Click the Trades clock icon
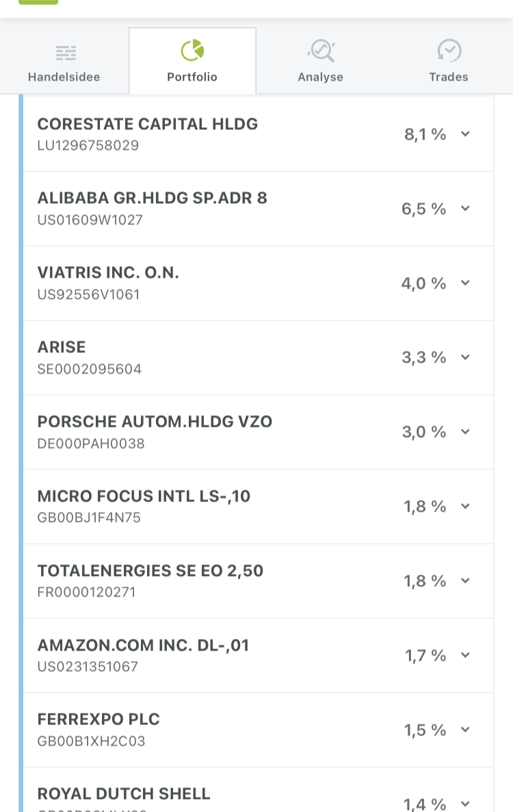Image resolution: width=513 pixels, height=812 pixels. (449, 51)
